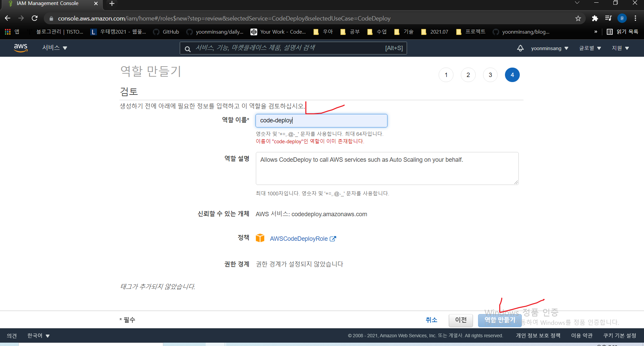Open the AWSCodeDeployRole policy link
The image size is (644, 346).
tap(299, 239)
